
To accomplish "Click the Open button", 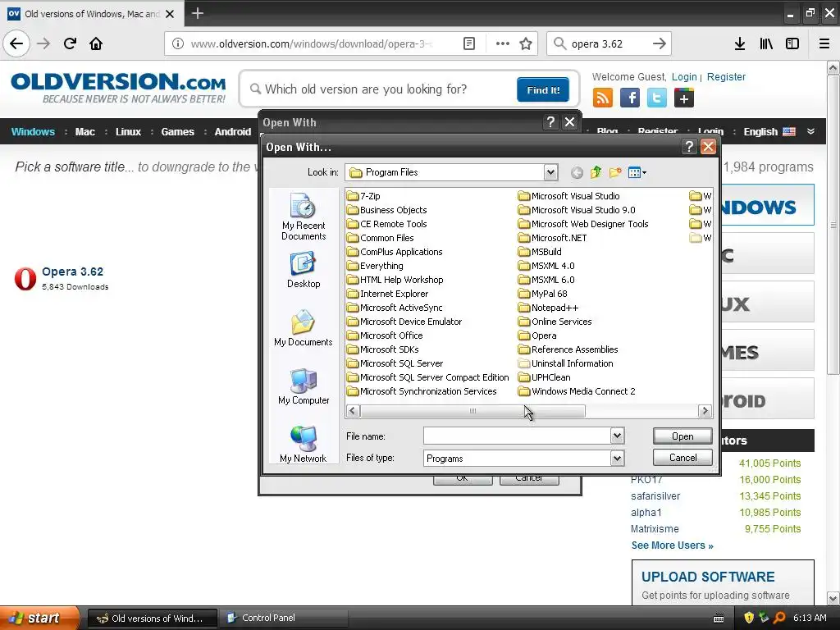I will tap(682, 436).
